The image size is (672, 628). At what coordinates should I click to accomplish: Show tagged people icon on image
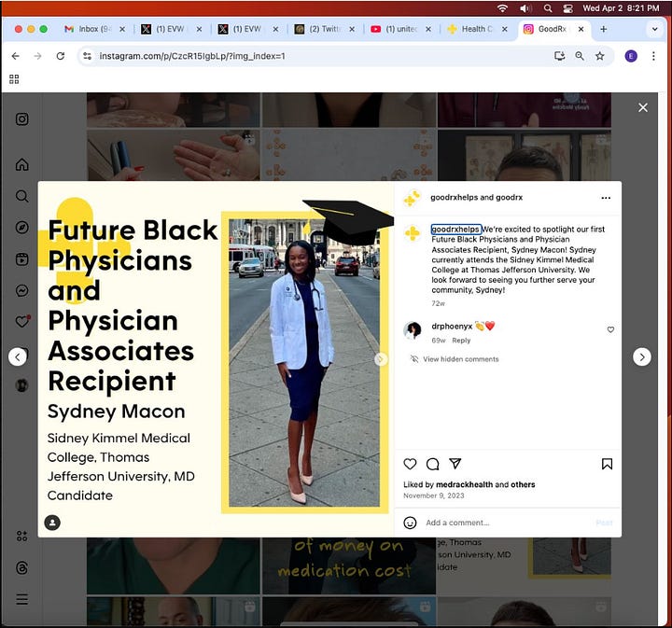click(52, 523)
